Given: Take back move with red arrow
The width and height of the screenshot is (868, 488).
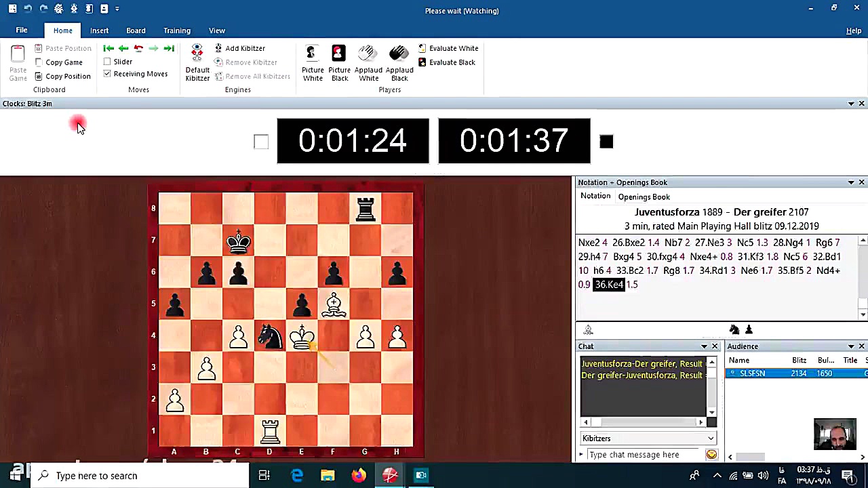Looking at the screenshot, I should point(138,48).
